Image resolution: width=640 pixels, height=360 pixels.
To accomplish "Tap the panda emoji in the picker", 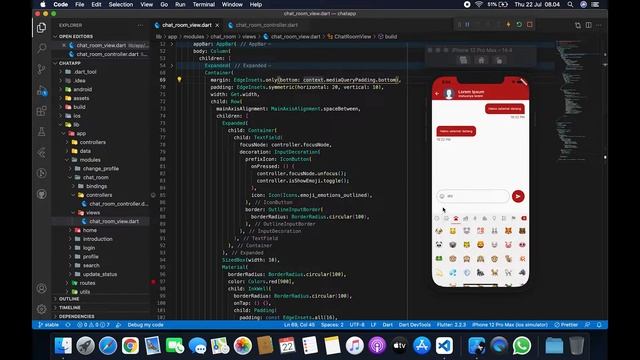I will pos(439,245).
